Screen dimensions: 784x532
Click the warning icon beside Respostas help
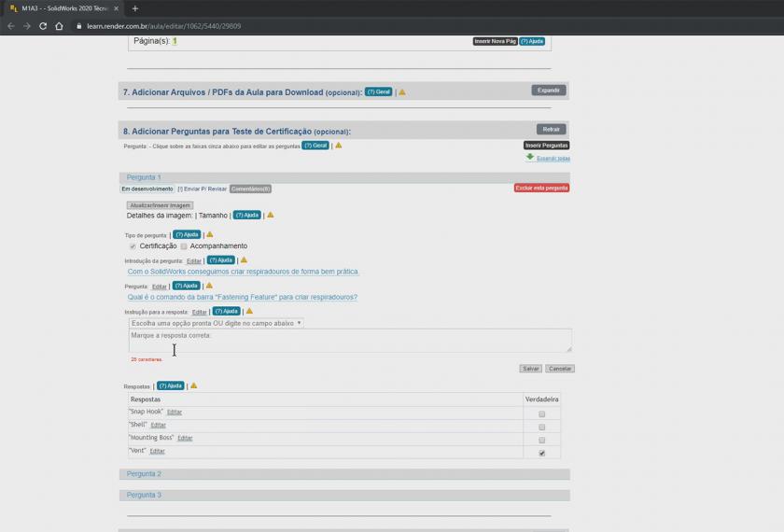tap(193, 385)
